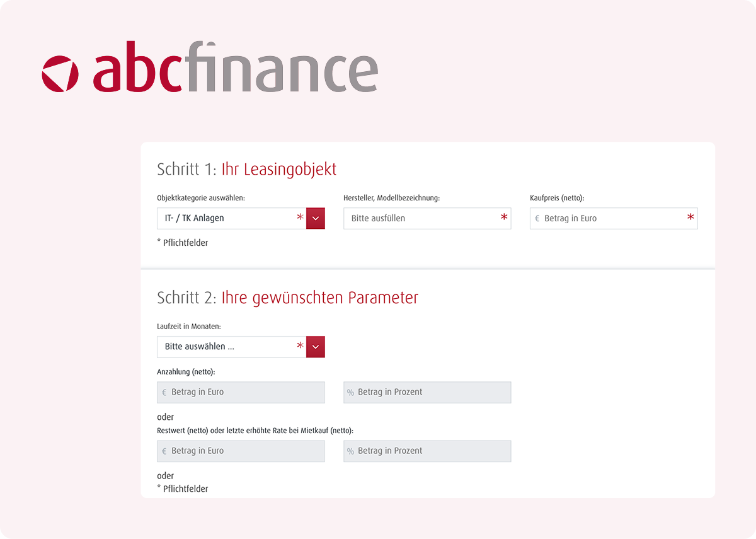Click the 'Schritt 2: Ihre gewünschten Parameter' heading
This screenshot has width=756, height=539.
click(x=287, y=297)
